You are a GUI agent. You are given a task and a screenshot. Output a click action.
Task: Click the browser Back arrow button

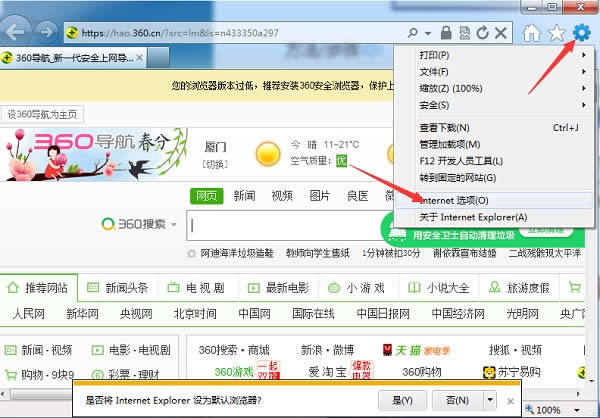[x=15, y=32]
